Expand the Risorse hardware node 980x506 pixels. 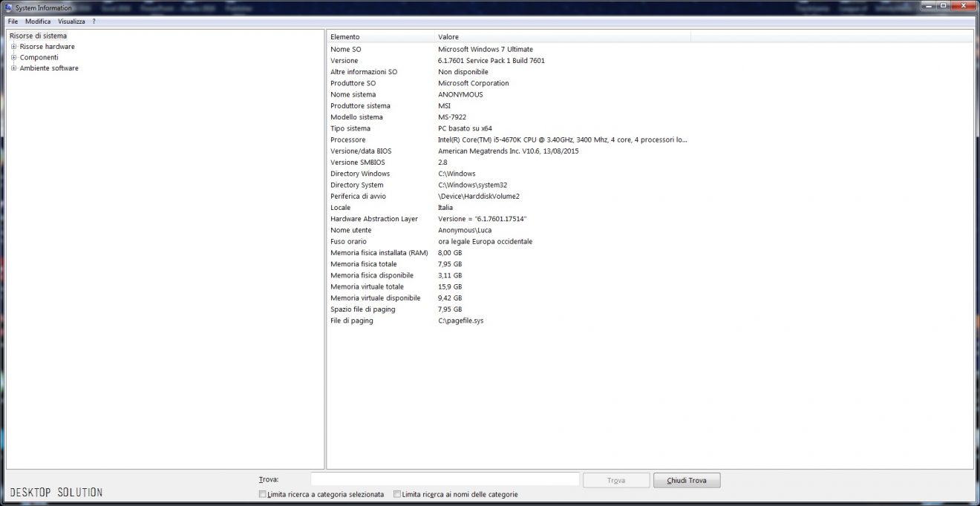point(13,47)
